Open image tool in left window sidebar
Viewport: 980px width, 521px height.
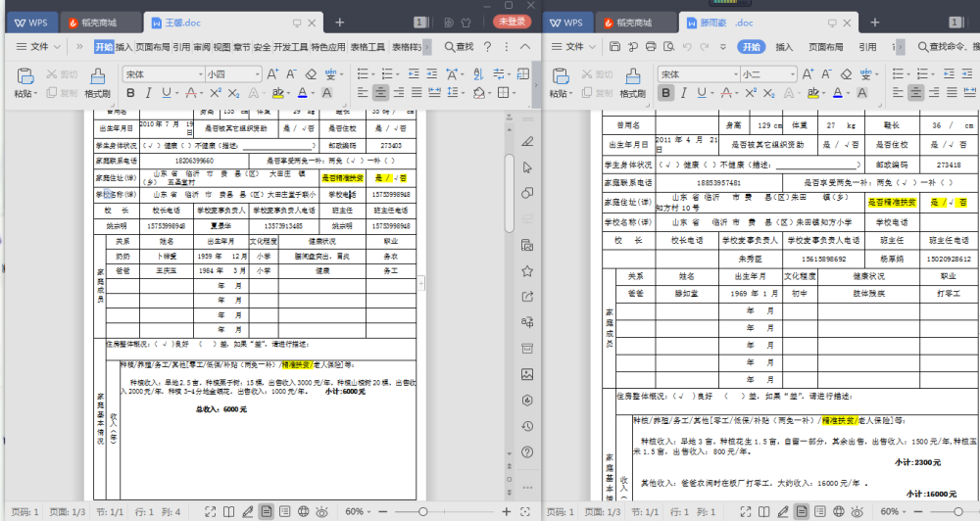527,374
